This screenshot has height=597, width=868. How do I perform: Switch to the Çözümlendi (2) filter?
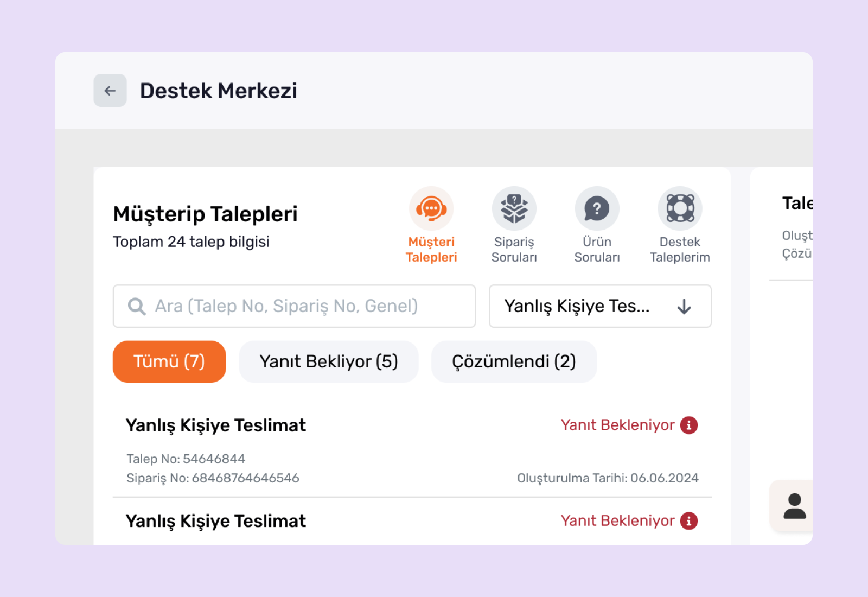(x=514, y=361)
